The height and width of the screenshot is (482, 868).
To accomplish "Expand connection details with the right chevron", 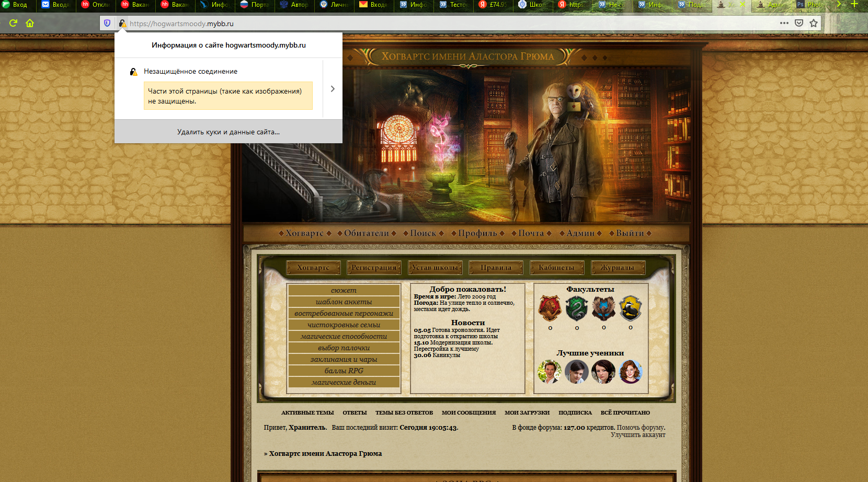I will coord(333,89).
